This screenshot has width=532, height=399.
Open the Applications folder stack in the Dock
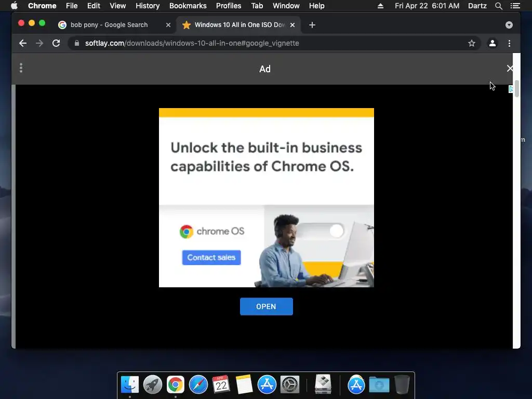point(356,384)
